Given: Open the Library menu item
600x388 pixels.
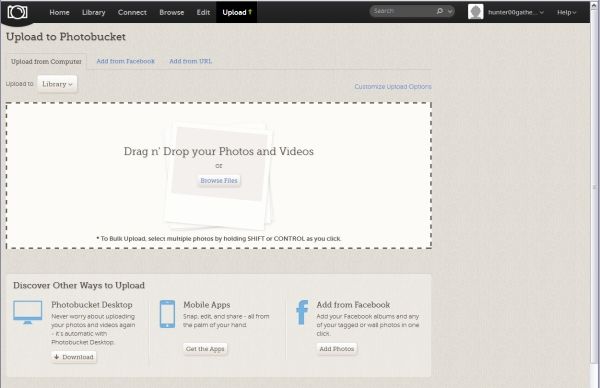Looking at the screenshot, I should tap(93, 12).
